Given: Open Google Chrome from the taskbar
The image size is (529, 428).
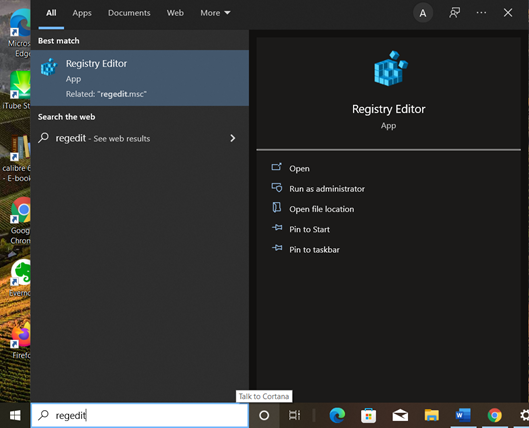Looking at the screenshot, I should [x=495, y=415].
